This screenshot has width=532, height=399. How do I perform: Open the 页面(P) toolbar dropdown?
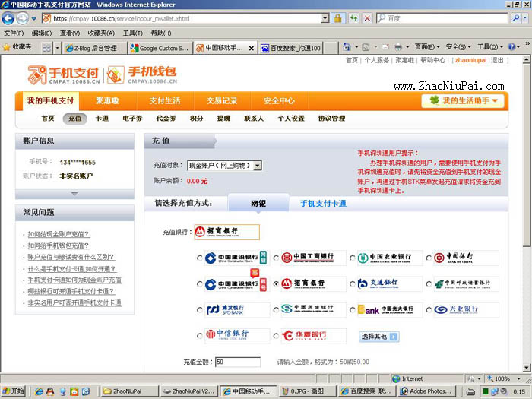click(427, 47)
